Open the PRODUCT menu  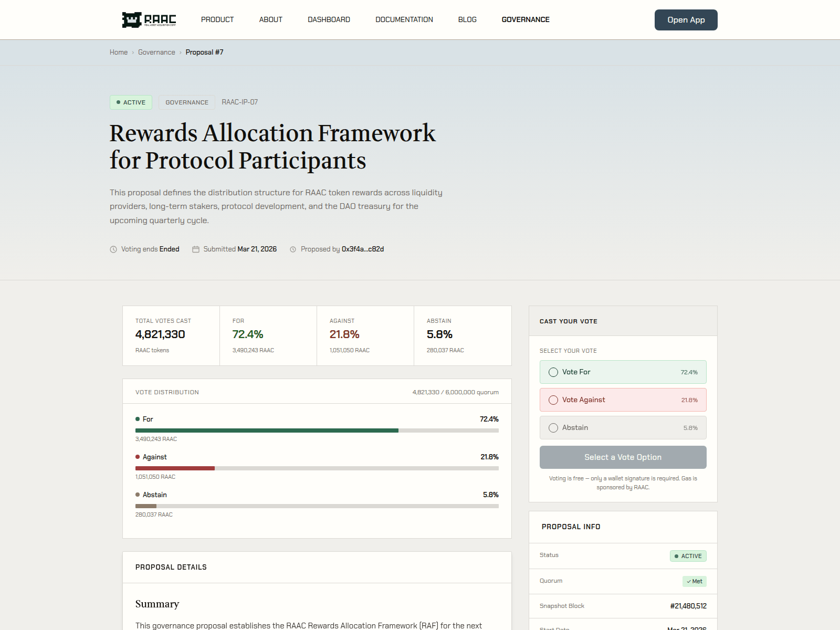click(217, 19)
